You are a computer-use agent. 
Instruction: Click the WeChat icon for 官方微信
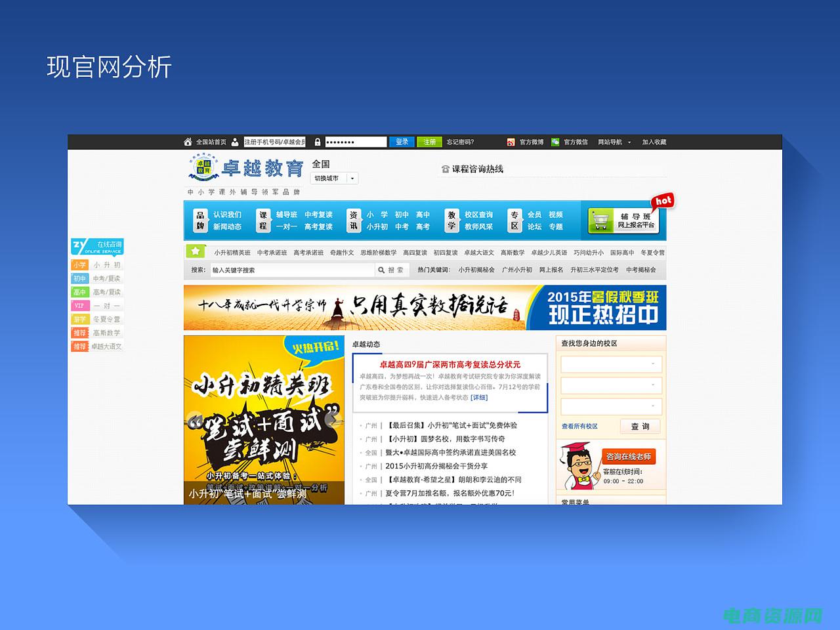pyautogui.click(x=555, y=142)
